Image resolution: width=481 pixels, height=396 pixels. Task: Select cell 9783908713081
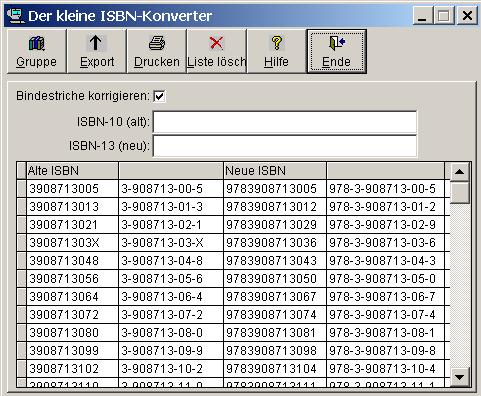[275, 333]
